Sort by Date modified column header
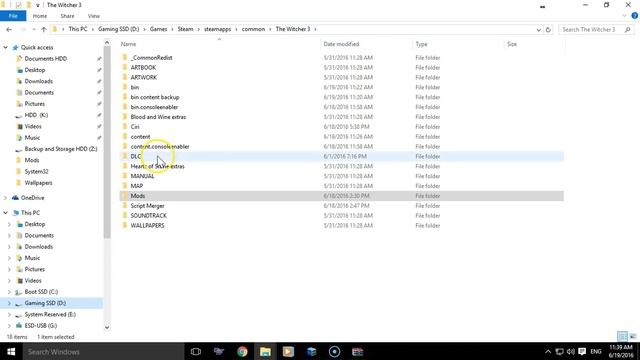The width and height of the screenshot is (640, 360). coord(341,44)
